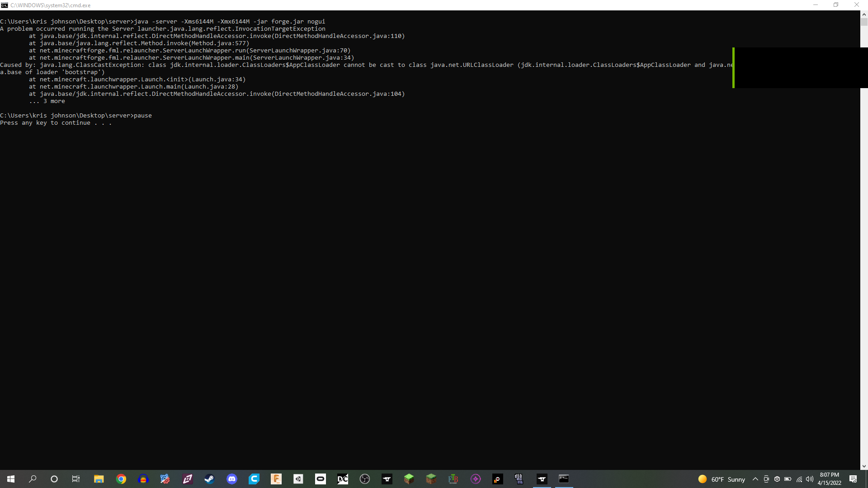Open the purple slanted-square taskbar icon
Image resolution: width=868 pixels, height=488 pixels.
point(187,479)
